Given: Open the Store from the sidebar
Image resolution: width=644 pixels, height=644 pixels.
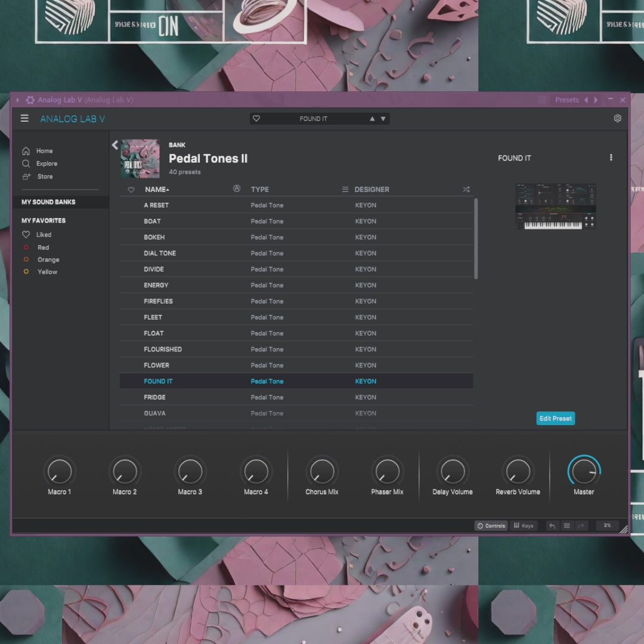Looking at the screenshot, I should click(45, 177).
